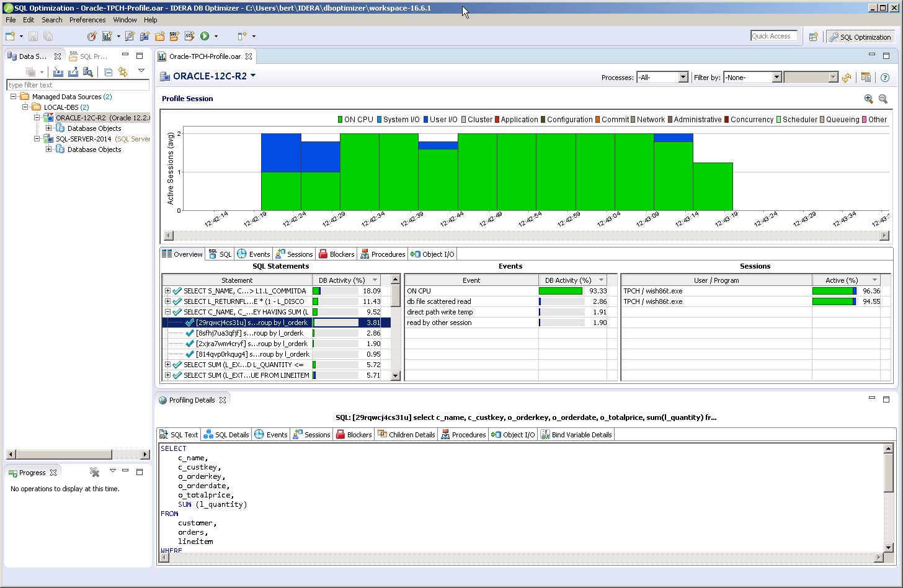Click the Quick Access search field

coord(774,36)
